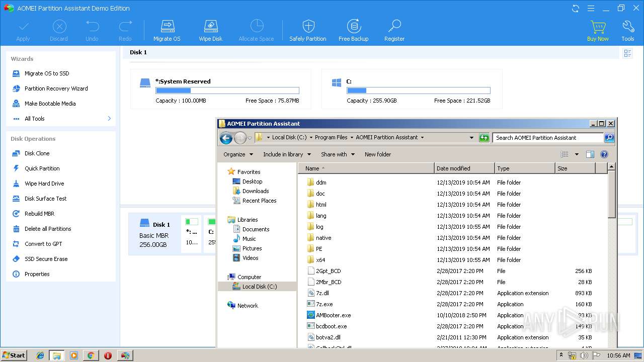Select Documents library
Image resolution: width=644 pixels, height=362 pixels.
click(251, 229)
